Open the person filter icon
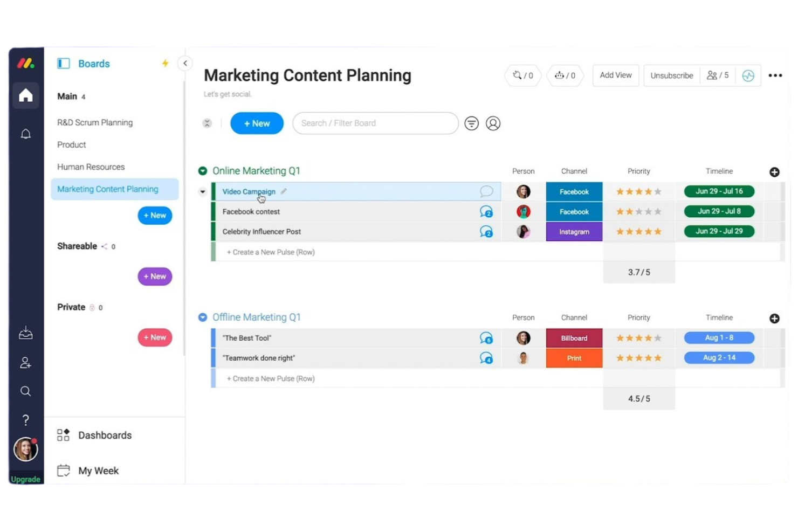The image size is (798, 532). 493,123
